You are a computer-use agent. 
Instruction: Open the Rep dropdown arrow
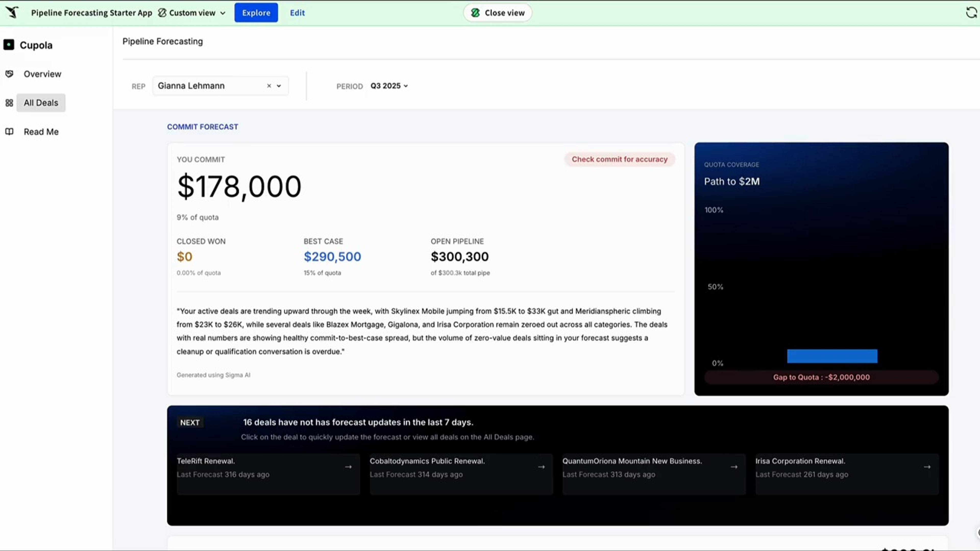[279, 86]
